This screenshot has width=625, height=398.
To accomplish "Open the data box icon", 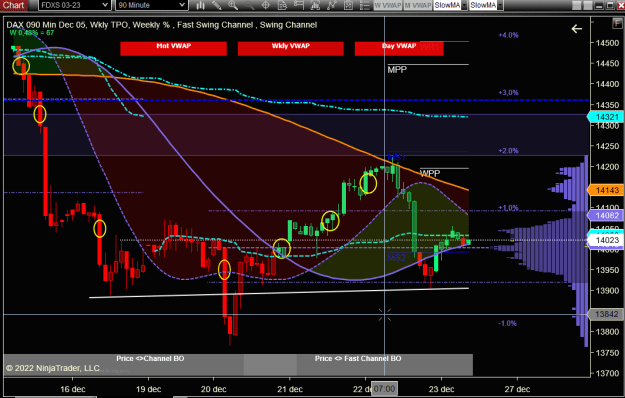I will point(282,5).
